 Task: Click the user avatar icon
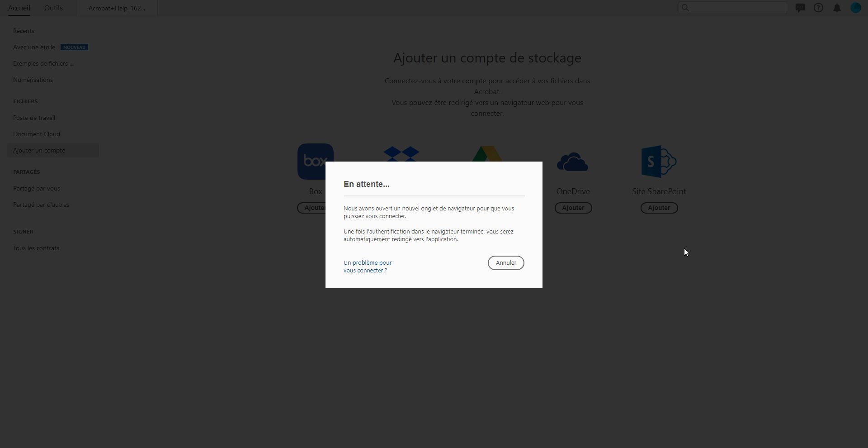856,7
